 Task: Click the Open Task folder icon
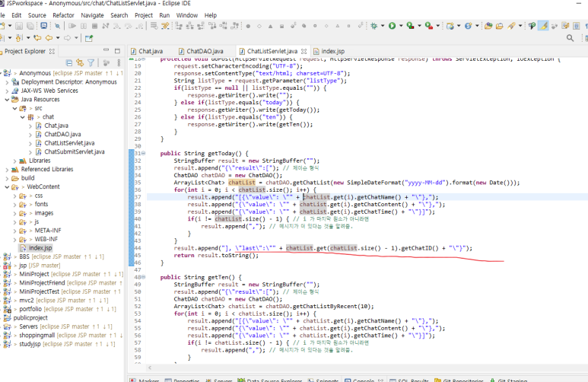click(x=500, y=26)
